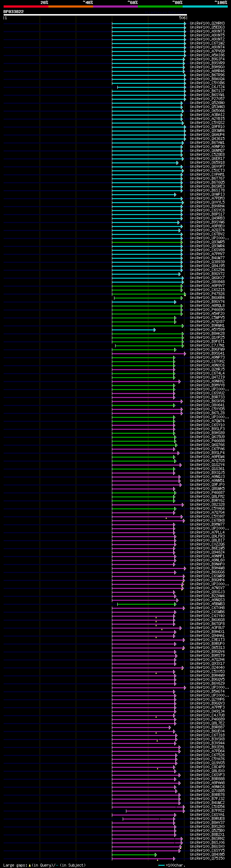Click the UniRef100_P47926 label
The image size is (231, 868).
pyautogui.click(x=207, y=294)
